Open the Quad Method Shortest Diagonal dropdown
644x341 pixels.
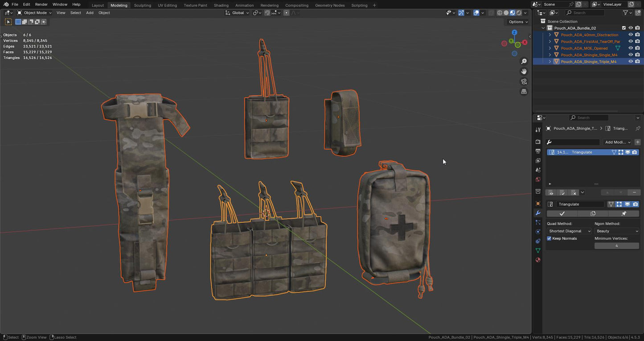pos(570,231)
